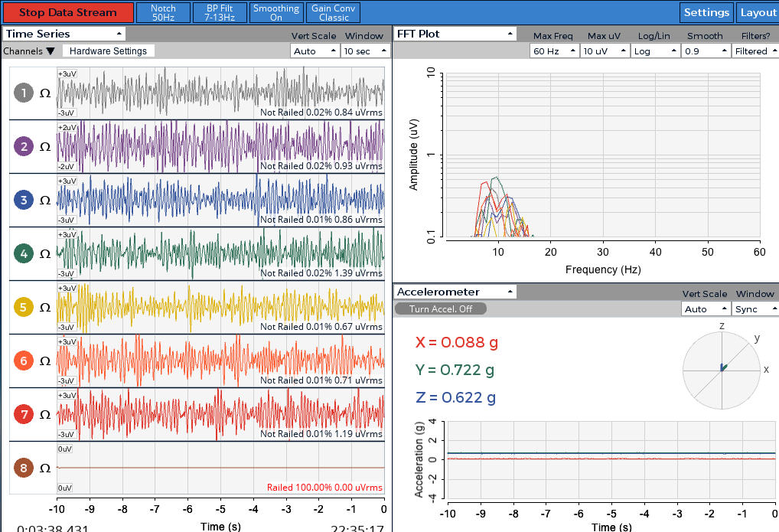Toggle Smoothing On button
Screen dimensions: 779x532
click(x=276, y=12)
